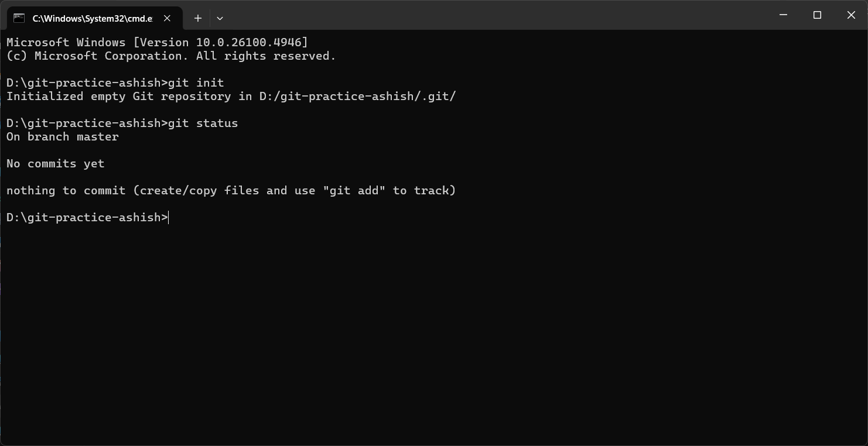Click the 'git status' command text
Viewport: 868px width, 446px height.
tap(203, 123)
